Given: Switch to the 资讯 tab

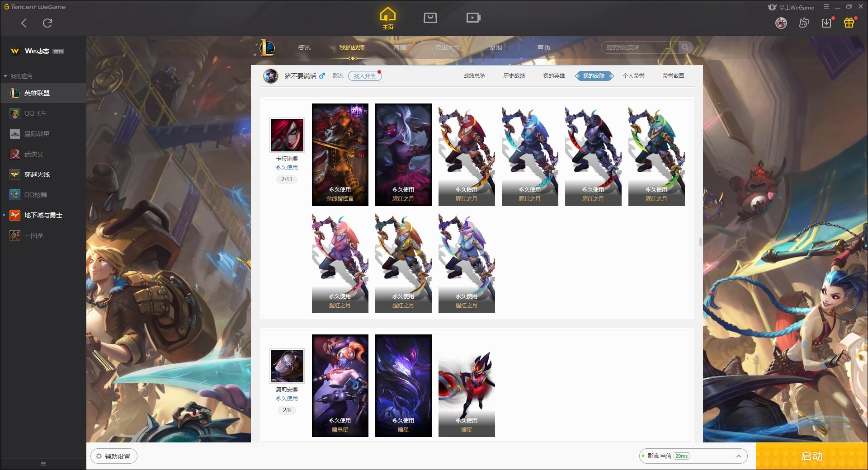Looking at the screenshot, I should 304,47.
